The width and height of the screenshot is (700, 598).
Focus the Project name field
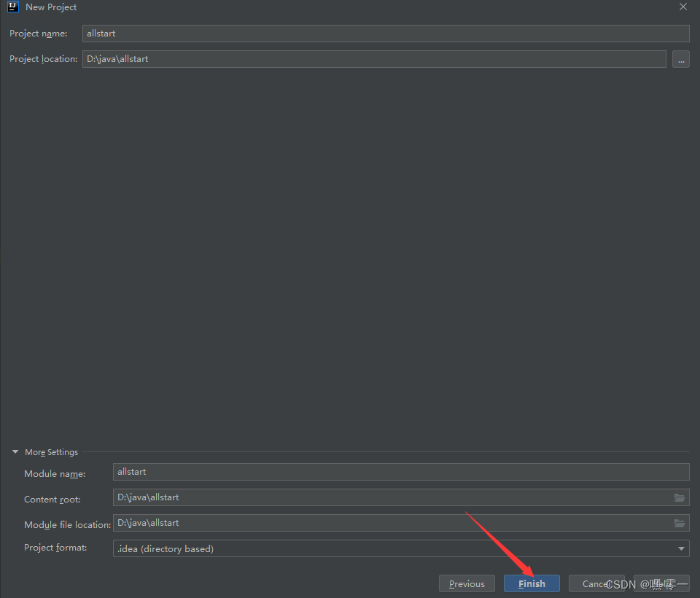386,34
